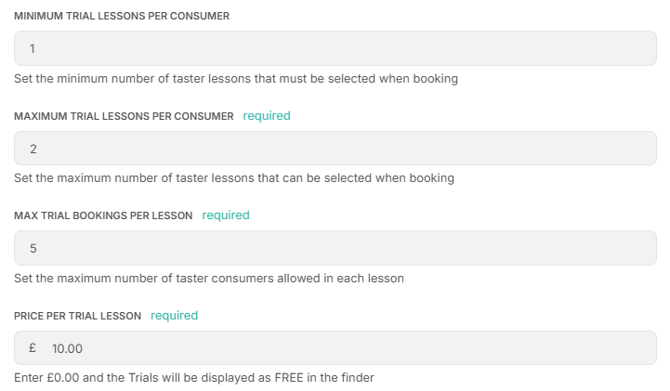Click the required tag beside Max Trial Bookings
Image resolution: width=670 pixels, height=391 pixels.
point(226,215)
